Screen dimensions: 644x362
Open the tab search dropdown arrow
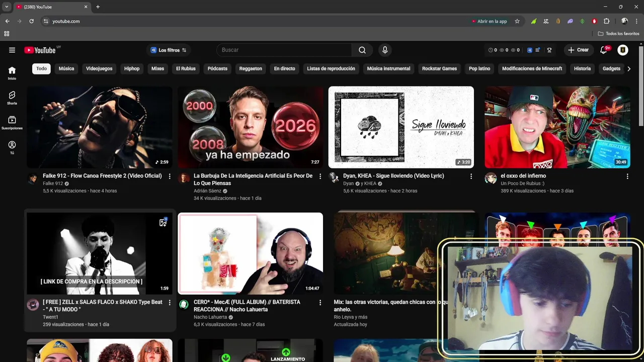[x=7, y=7]
